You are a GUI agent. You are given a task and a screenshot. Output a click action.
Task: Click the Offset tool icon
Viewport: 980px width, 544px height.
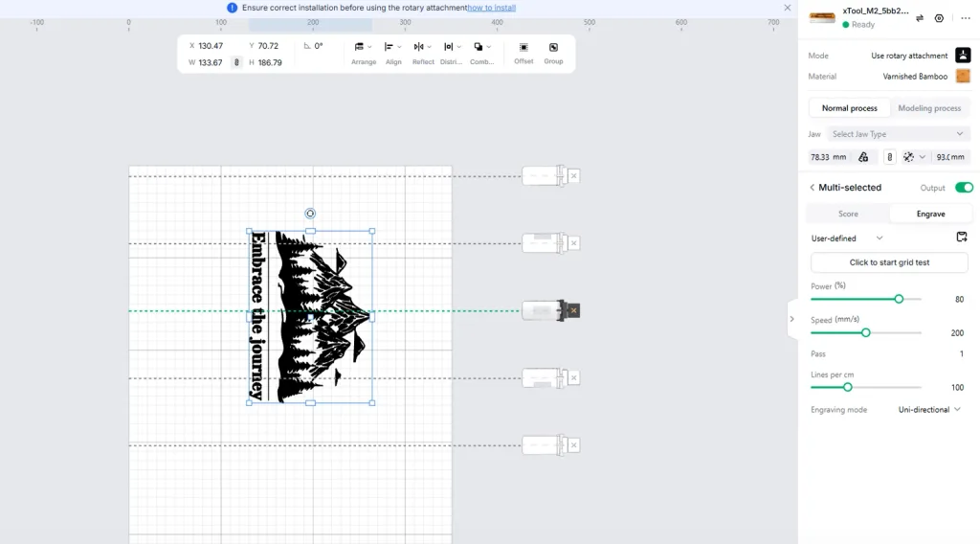(x=523, y=48)
